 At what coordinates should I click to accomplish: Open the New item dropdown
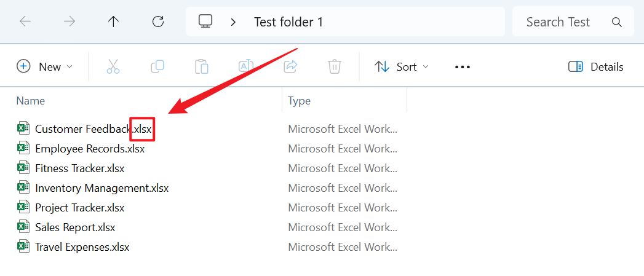45,66
